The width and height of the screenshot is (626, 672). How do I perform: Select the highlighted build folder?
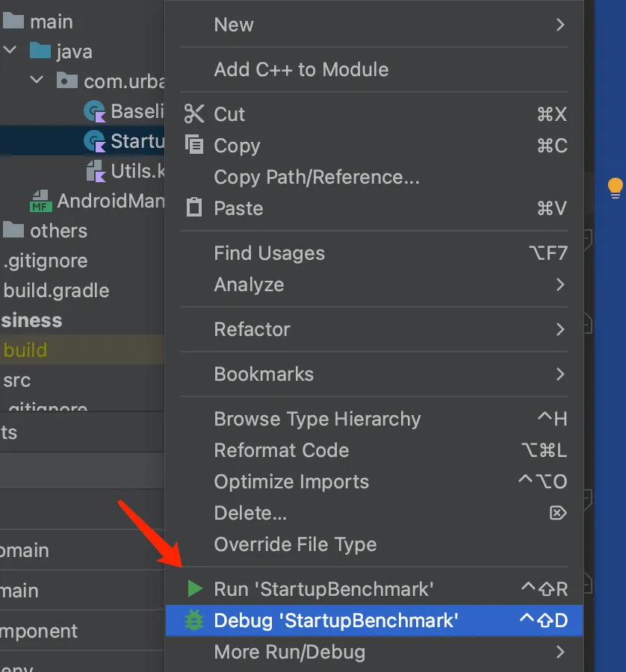click(25, 350)
